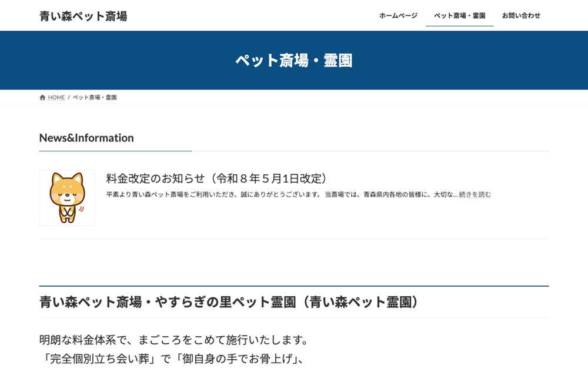Open the HOME breadcrumb link
This screenshot has width=588, height=368.
point(56,98)
